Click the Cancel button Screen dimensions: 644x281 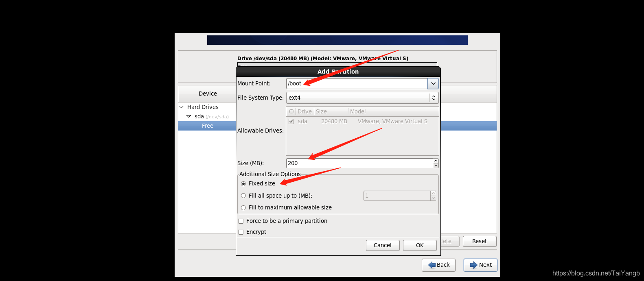point(383,245)
